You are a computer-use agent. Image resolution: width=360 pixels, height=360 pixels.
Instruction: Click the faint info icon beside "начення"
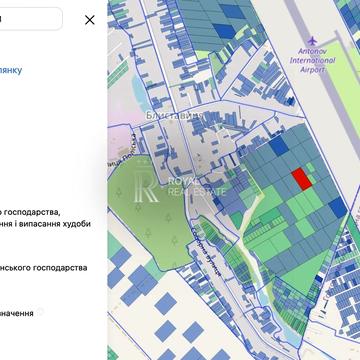(40, 312)
